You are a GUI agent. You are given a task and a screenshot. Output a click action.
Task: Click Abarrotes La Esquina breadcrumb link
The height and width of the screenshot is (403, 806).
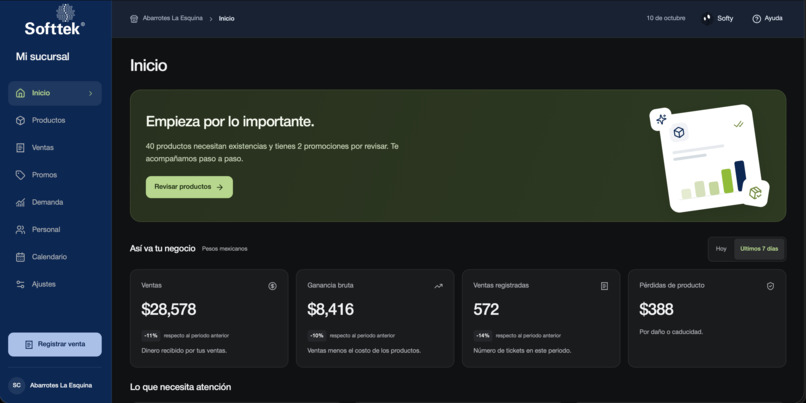pyautogui.click(x=173, y=19)
